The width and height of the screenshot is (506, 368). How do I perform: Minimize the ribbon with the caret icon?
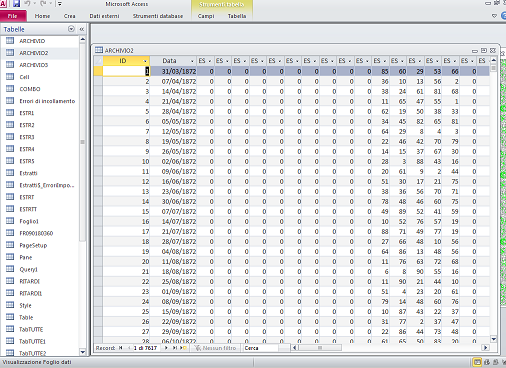coord(494,16)
